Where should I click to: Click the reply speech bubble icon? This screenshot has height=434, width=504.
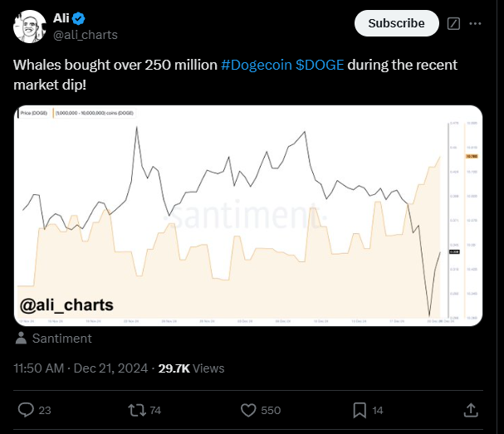26,410
